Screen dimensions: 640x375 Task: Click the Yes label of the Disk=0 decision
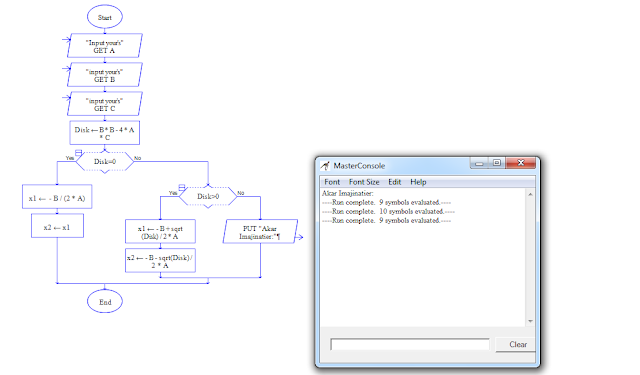click(x=70, y=158)
